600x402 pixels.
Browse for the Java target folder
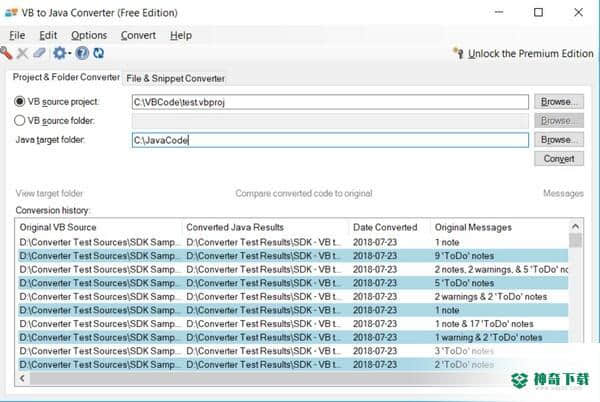click(x=559, y=140)
